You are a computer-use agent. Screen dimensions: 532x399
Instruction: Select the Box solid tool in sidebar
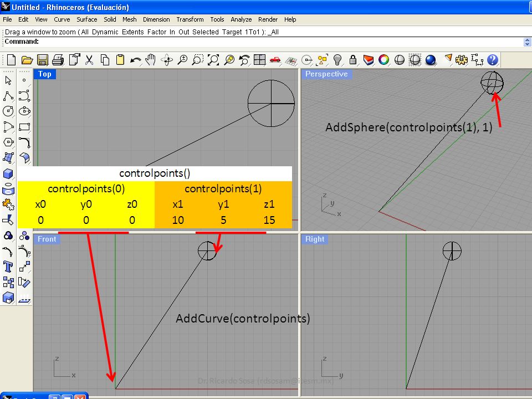coord(8,173)
